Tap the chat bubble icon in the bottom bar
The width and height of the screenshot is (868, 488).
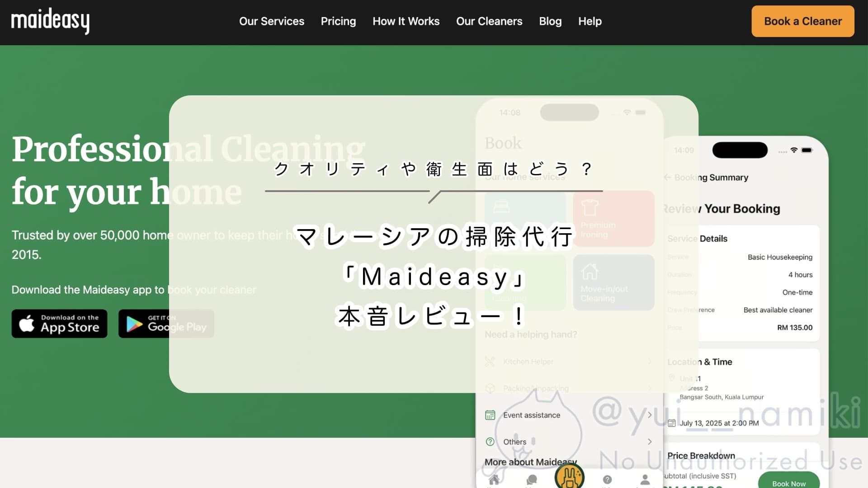click(532, 479)
